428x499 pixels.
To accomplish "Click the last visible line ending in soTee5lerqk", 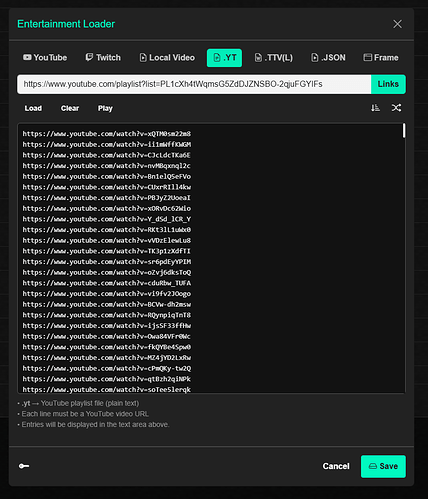I will pyautogui.click(x=107, y=389).
